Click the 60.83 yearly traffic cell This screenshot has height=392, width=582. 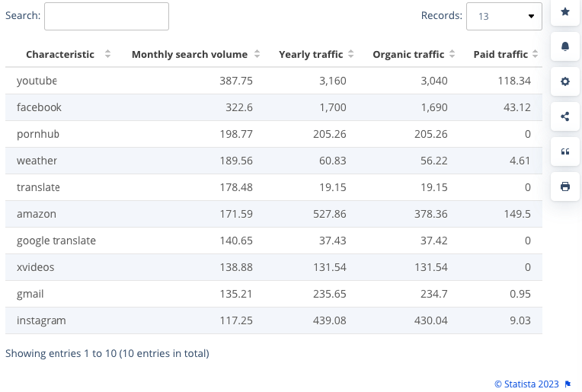pyautogui.click(x=333, y=161)
